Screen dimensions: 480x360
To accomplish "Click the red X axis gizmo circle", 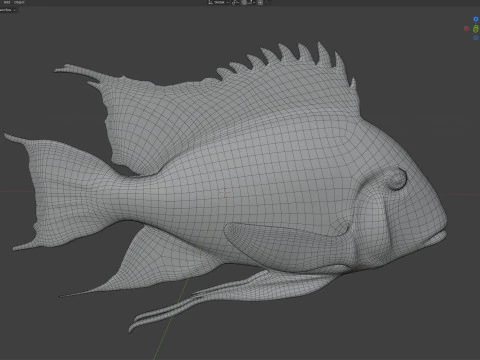I will 466,29.
